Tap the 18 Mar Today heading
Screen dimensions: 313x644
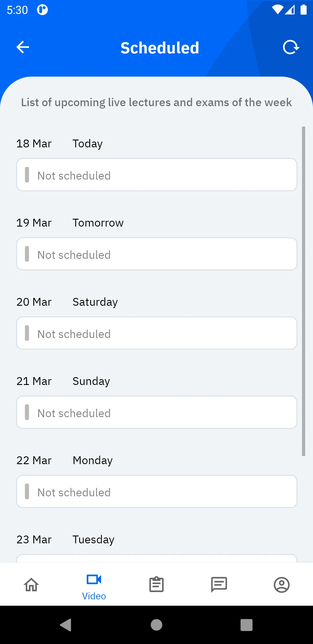click(59, 144)
